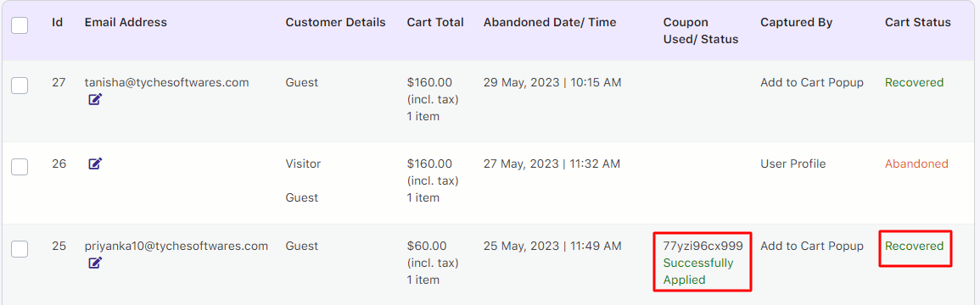The width and height of the screenshot is (980, 305).
Task: Check the box for cart Id 25
Action: (20, 249)
